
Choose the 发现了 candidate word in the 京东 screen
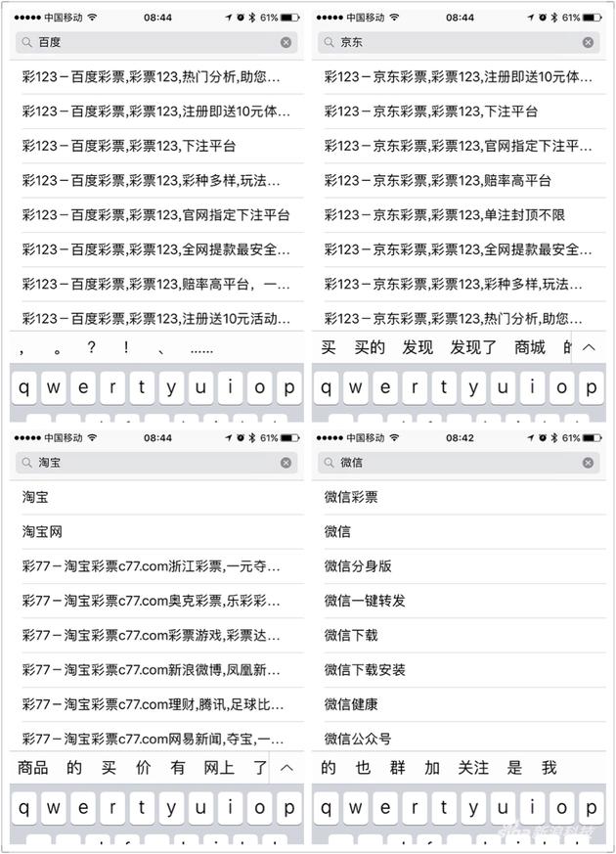[473, 347]
